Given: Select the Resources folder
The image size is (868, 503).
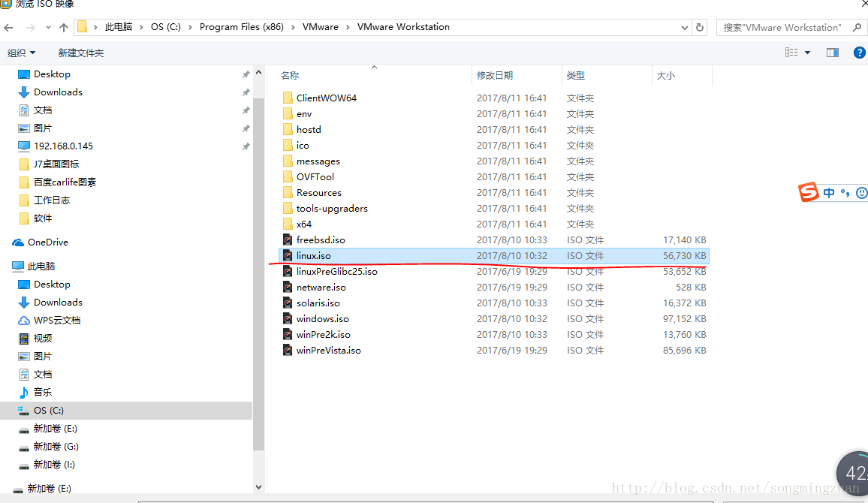Looking at the screenshot, I should [319, 193].
